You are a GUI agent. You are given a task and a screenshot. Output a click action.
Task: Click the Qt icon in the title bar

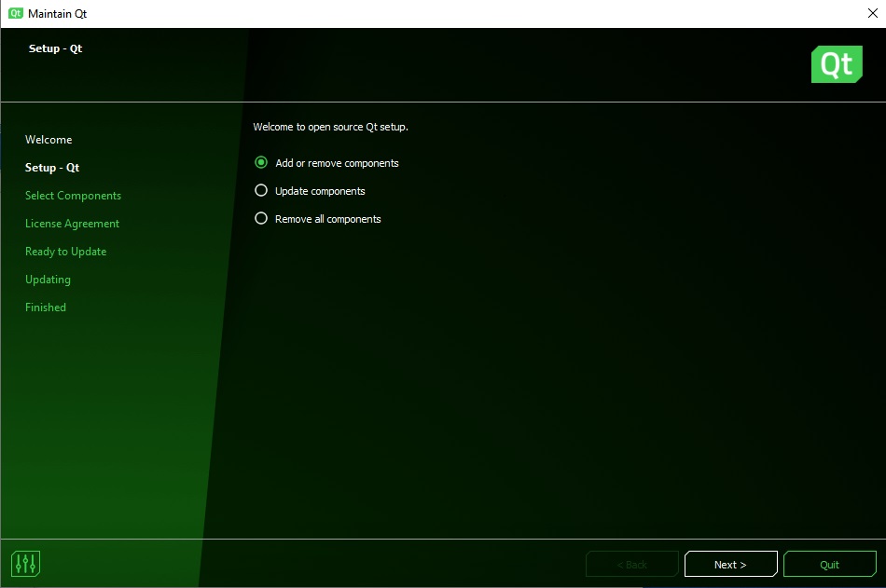(x=15, y=13)
